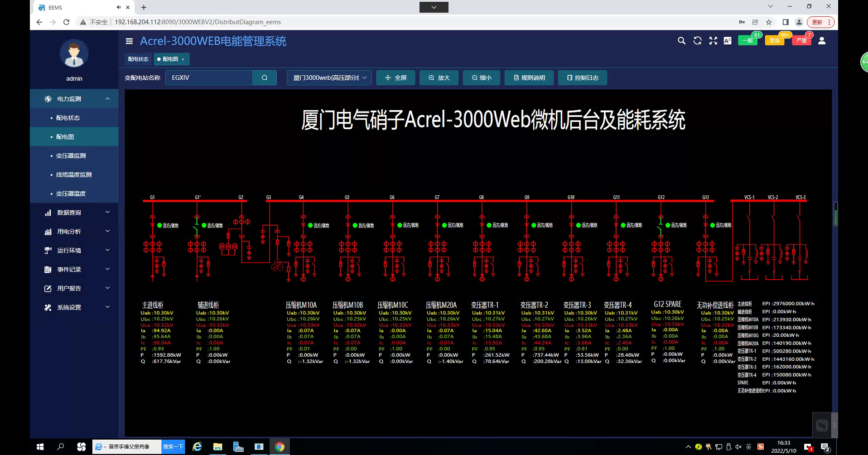Open Chrome from the Windows taskbar
Screen dimensions: 868x455
(x=280, y=447)
